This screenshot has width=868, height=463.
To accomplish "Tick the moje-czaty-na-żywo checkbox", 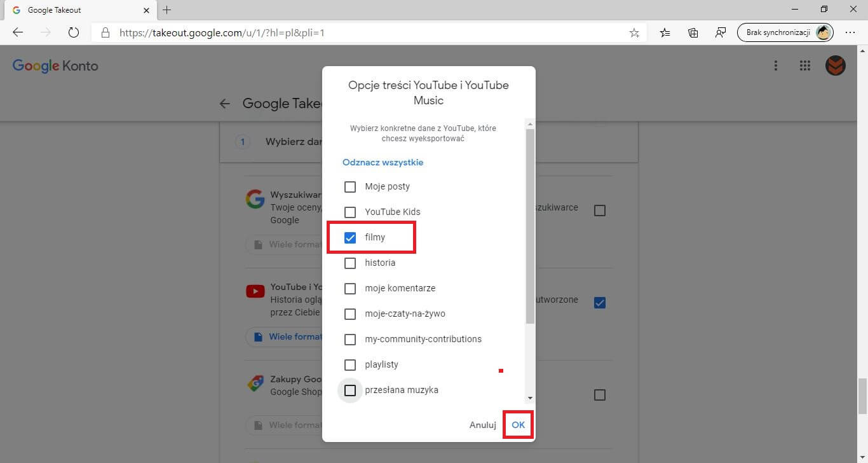I will coord(350,314).
